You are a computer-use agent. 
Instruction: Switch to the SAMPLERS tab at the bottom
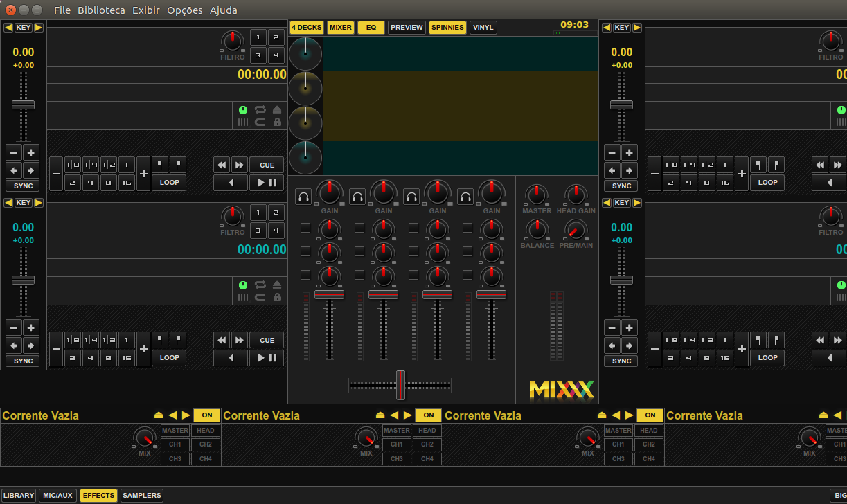(141, 495)
